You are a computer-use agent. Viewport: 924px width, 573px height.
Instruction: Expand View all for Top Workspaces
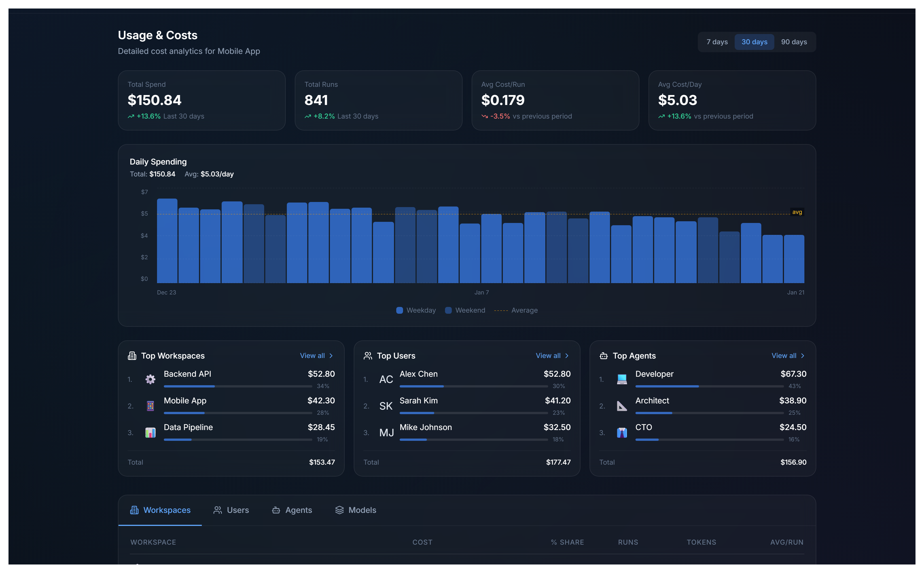[x=317, y=355]
